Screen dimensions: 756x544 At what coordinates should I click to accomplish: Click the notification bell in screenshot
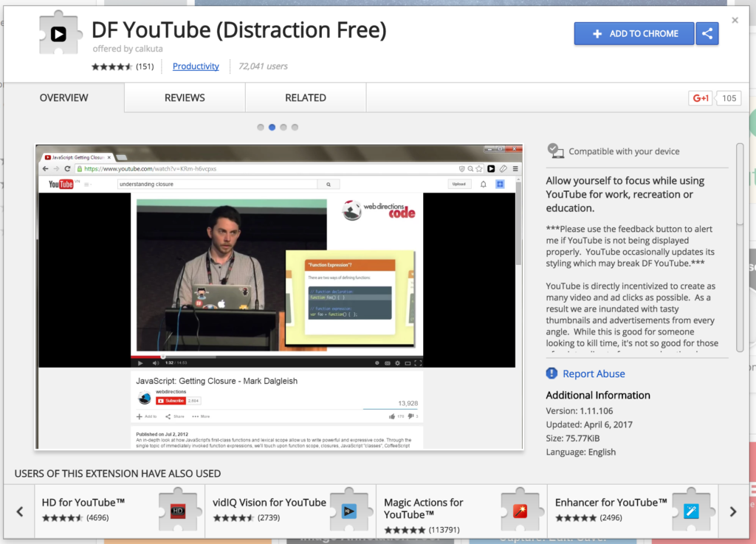pos(483,184)
